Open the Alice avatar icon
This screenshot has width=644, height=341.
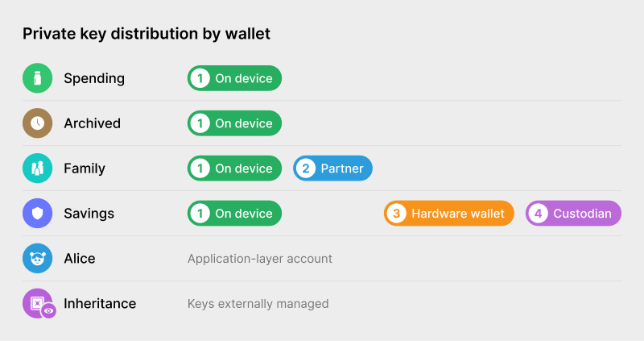coord(37,259)
